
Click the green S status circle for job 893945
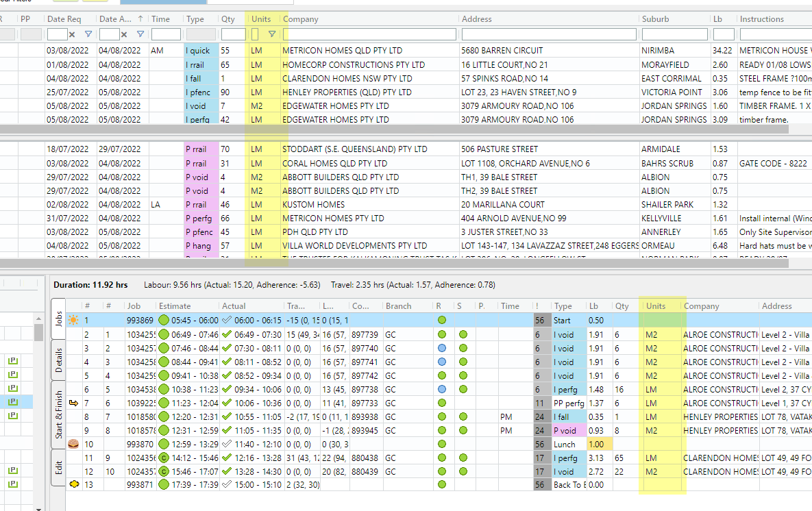point(463,430)
